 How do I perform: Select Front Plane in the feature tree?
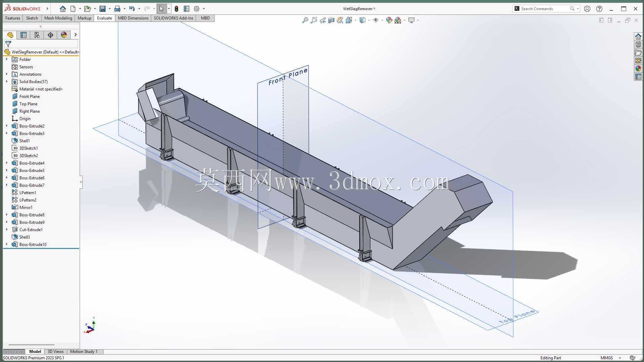point(30,97)
